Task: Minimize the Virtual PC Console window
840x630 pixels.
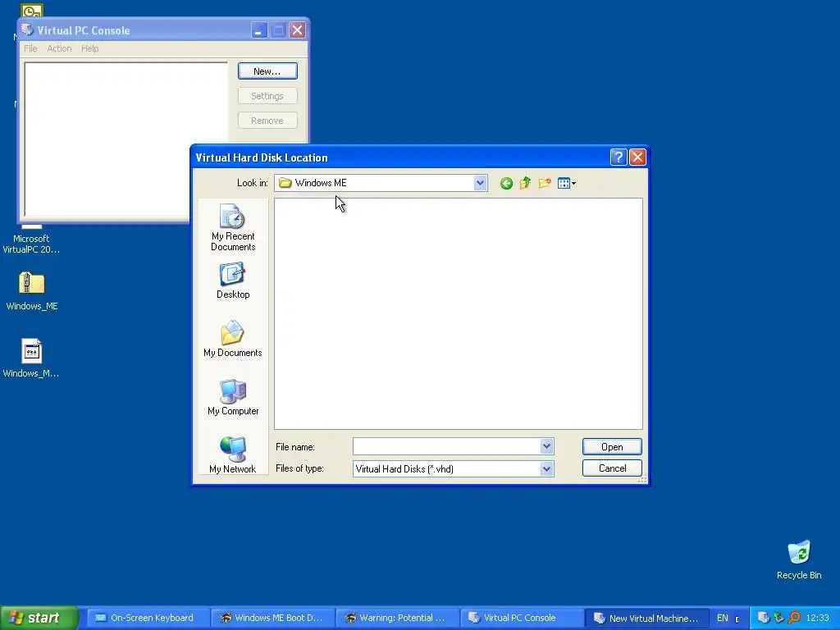Action: (258, 30)
